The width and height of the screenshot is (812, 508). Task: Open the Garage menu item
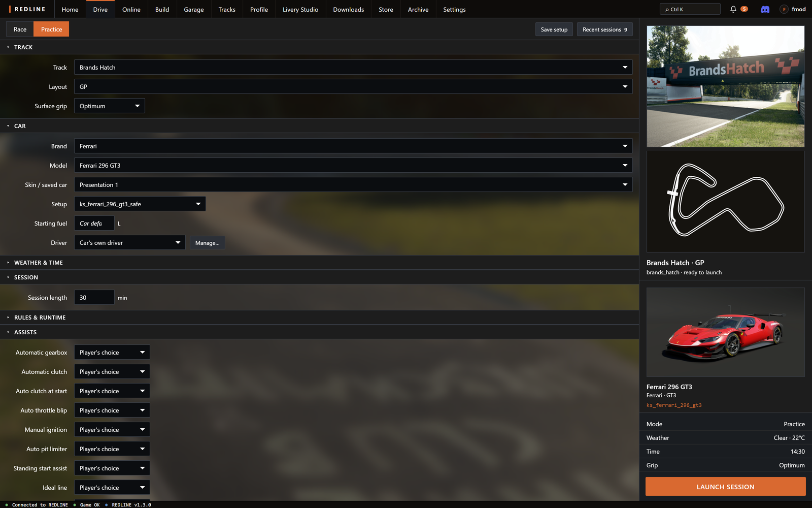pos(194,9)
